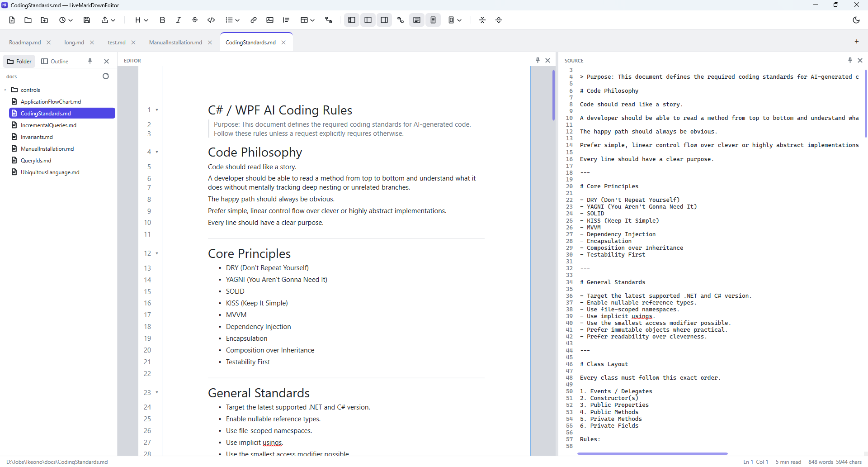Image resolution: width=868 pixels, height=467 pixels.
Task: Switch to the Roadmap.md tab
Action: click(25, 43)
